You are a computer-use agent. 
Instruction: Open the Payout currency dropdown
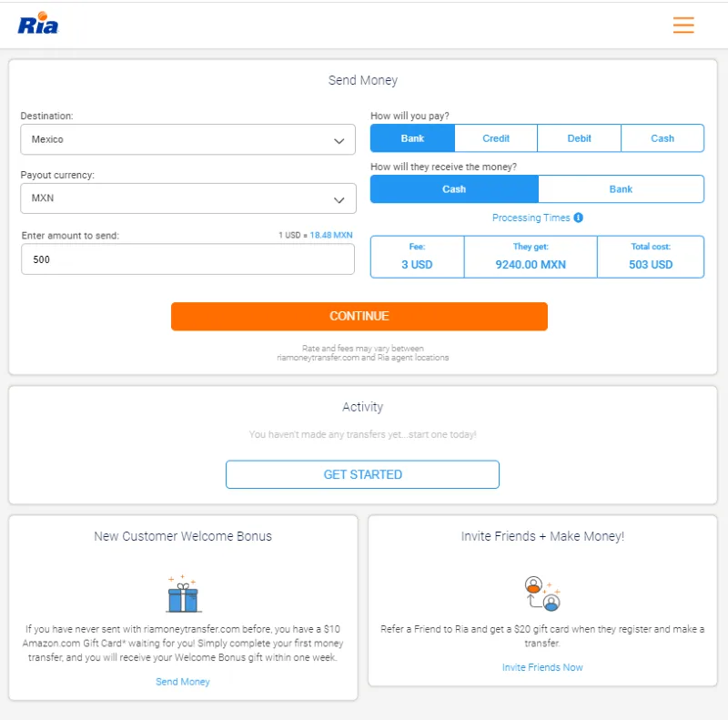187,198
